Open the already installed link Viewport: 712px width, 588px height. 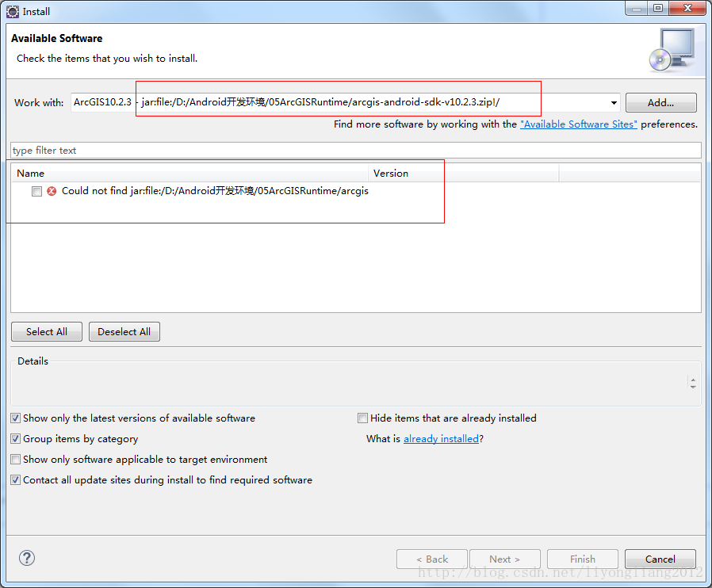441,439
